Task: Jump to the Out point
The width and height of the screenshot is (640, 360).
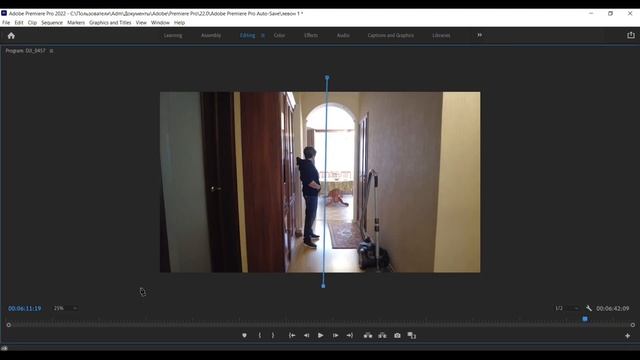Action: pyautogui.click(x=350, y=336)
